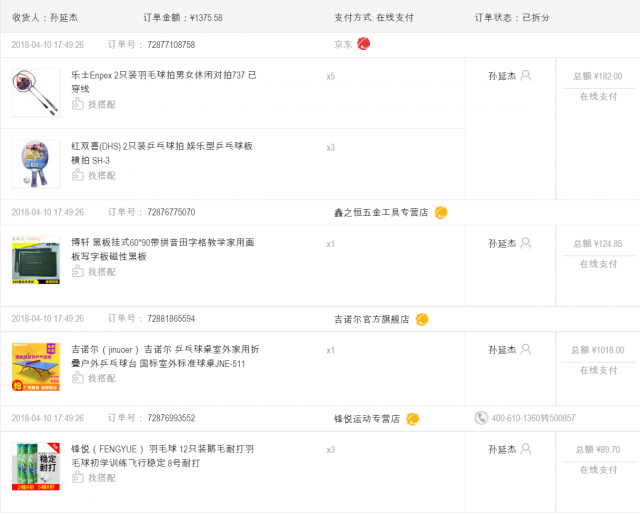Click the person icon in the badminton racket order
Image resolution: width=640 pixels, height=515 pixels.
[x=526, y=75]
